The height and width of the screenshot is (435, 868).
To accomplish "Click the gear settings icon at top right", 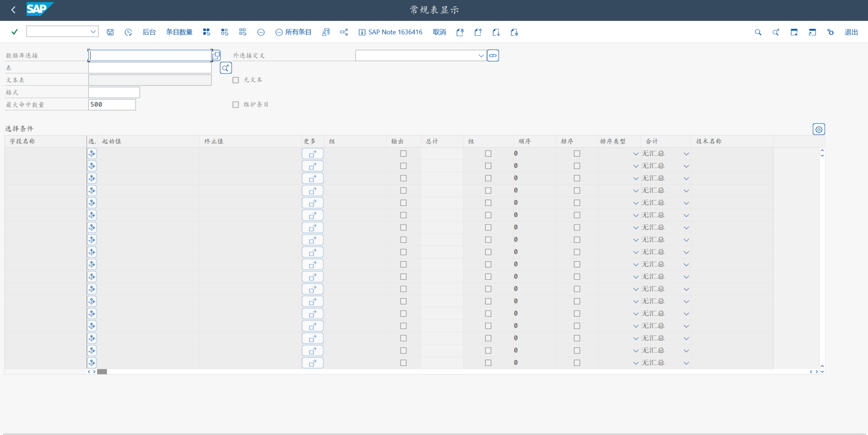I will click(831, 32).
